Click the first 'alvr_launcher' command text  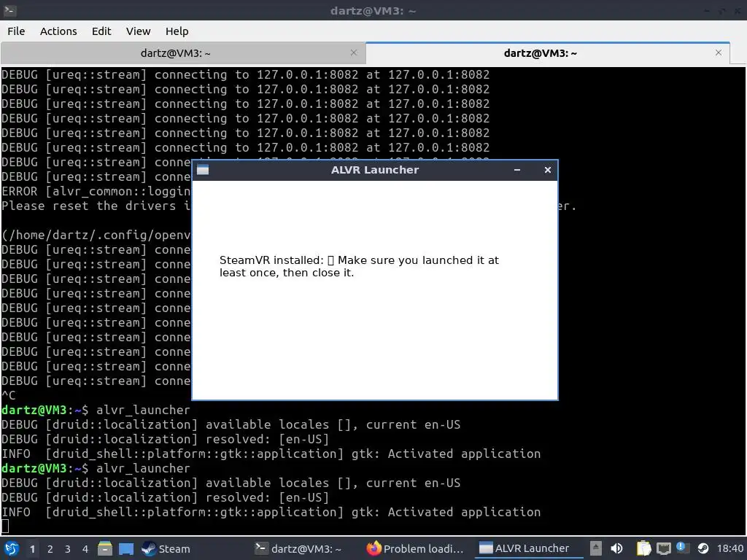(x=143, y=410)
